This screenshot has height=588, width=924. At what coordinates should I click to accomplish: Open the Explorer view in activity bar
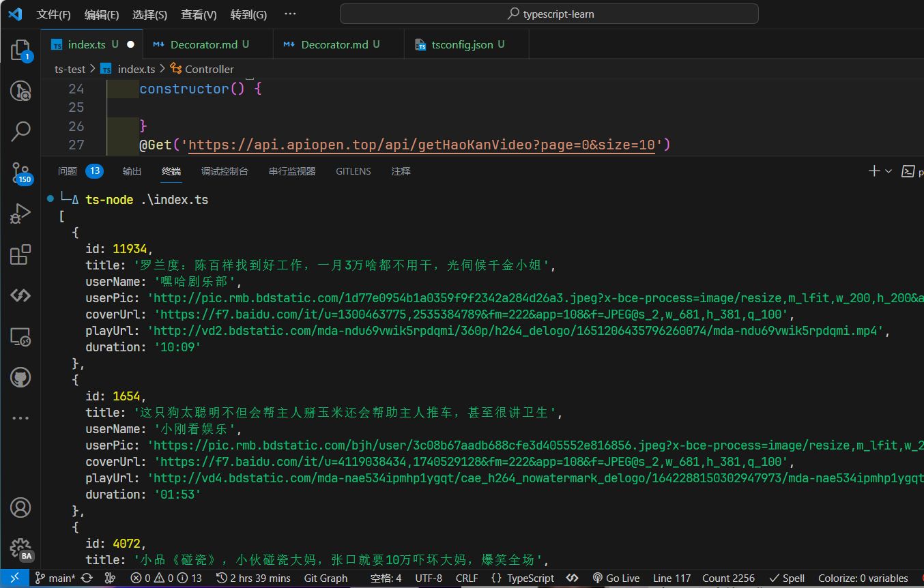click(20, 50)
